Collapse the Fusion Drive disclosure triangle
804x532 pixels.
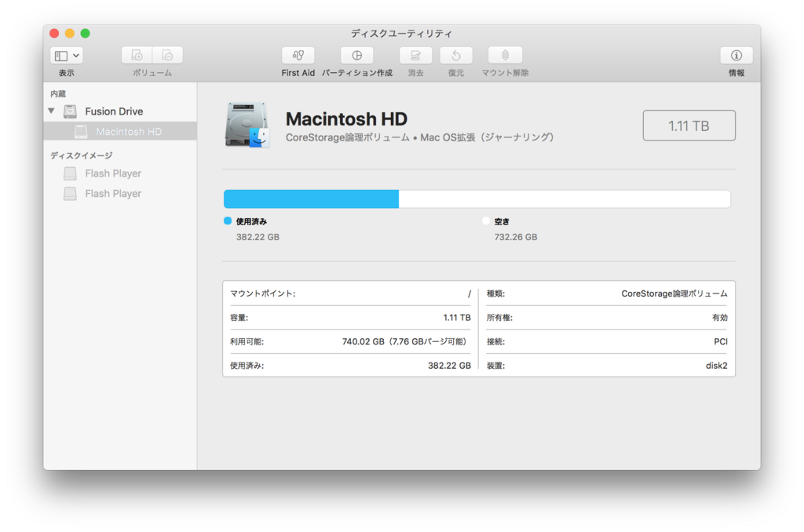(51, 111)
